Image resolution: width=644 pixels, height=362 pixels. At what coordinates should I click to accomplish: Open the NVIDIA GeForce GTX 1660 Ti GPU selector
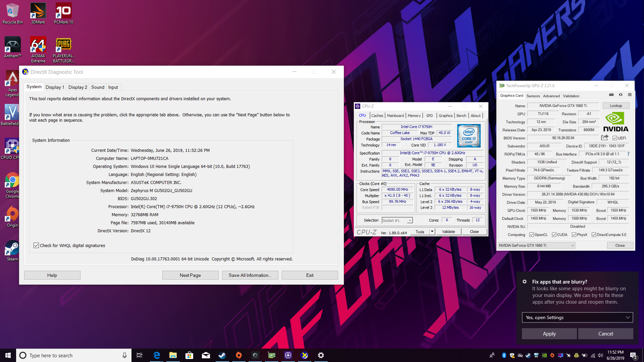pyautogui.click(x=536, y=245)
